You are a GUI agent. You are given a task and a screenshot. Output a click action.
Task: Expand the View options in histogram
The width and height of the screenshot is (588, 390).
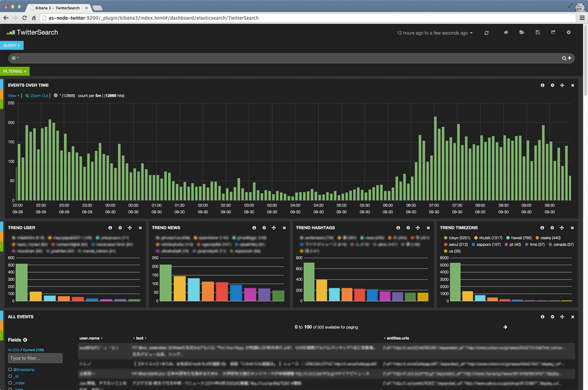13,96
